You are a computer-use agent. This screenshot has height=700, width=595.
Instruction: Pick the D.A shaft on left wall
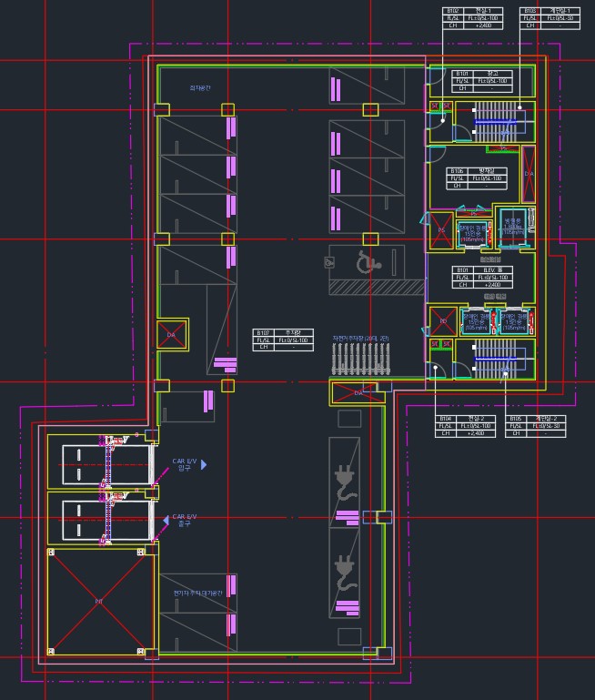[x=171, y=334]
